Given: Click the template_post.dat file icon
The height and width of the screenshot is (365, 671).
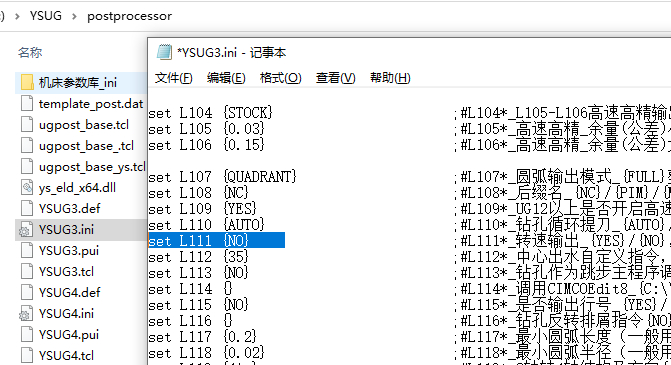Looking at the screenshot, I should pos(27,103).
